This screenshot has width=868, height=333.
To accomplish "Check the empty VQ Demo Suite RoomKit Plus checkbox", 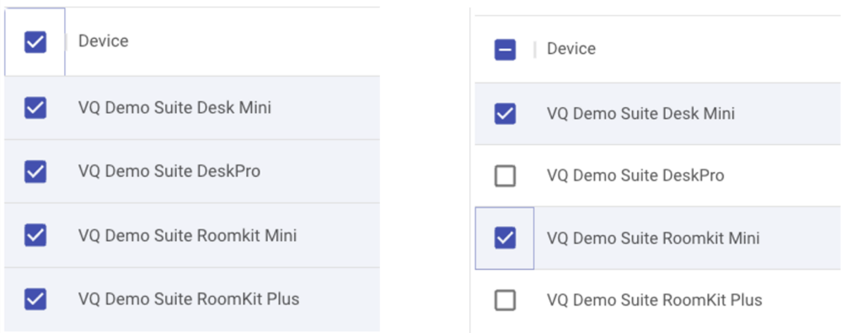I will point(505,300).
